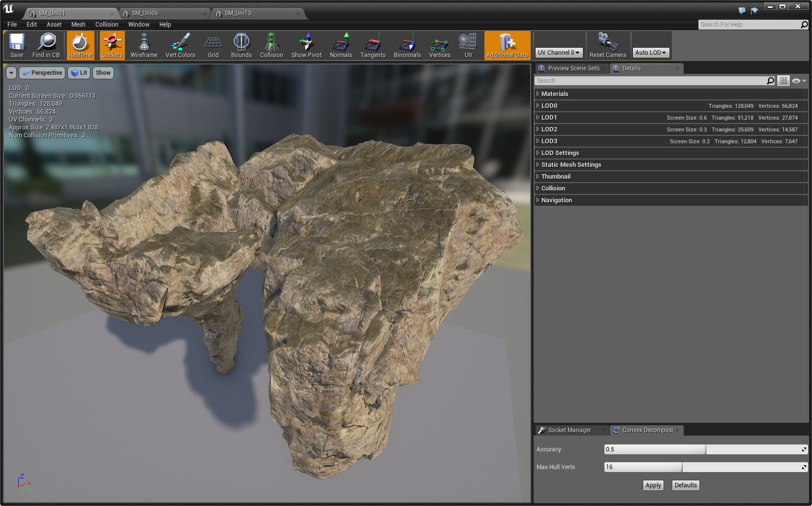Open the UV Channel 0 dropdown

(x=559, y=53)
